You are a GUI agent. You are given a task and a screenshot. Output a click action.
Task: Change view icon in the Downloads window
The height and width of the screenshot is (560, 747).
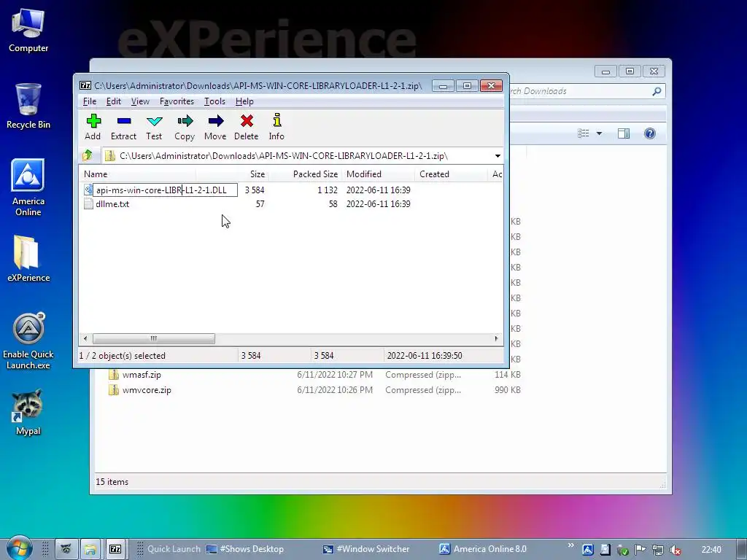point(583,133)
